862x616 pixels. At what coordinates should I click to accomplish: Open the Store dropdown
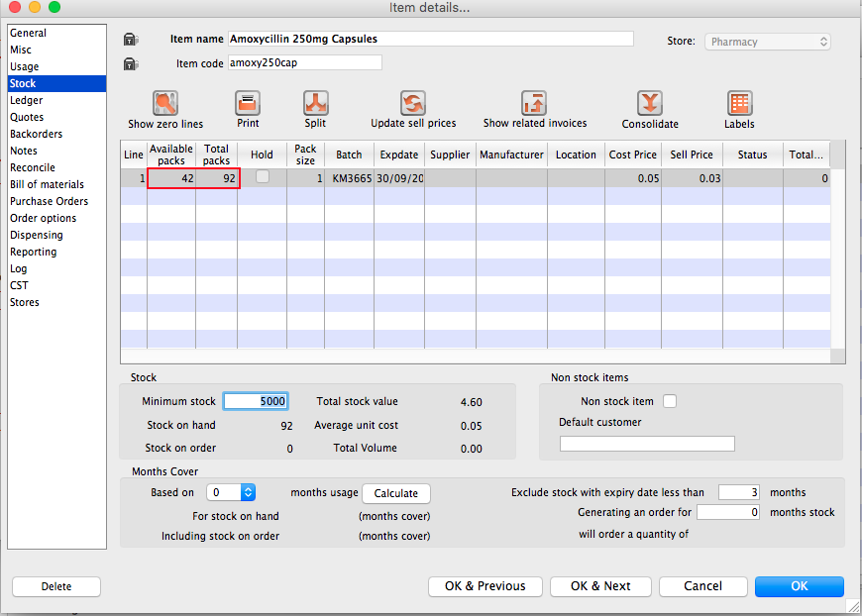coord(768,42)
